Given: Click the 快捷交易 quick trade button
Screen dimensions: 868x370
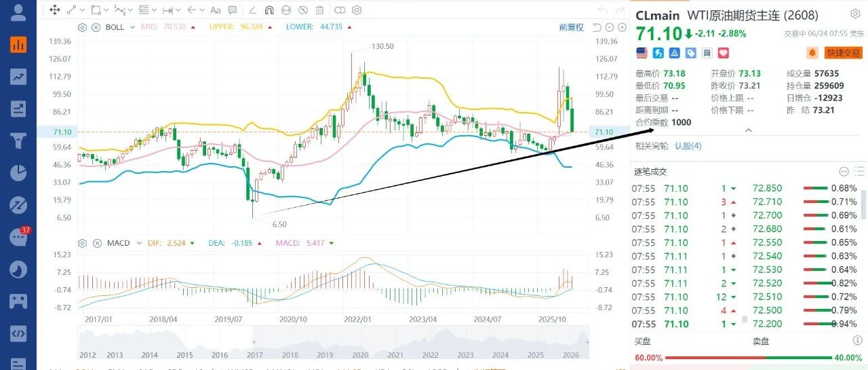Looking at the screenshot, I should click(843, 53).
